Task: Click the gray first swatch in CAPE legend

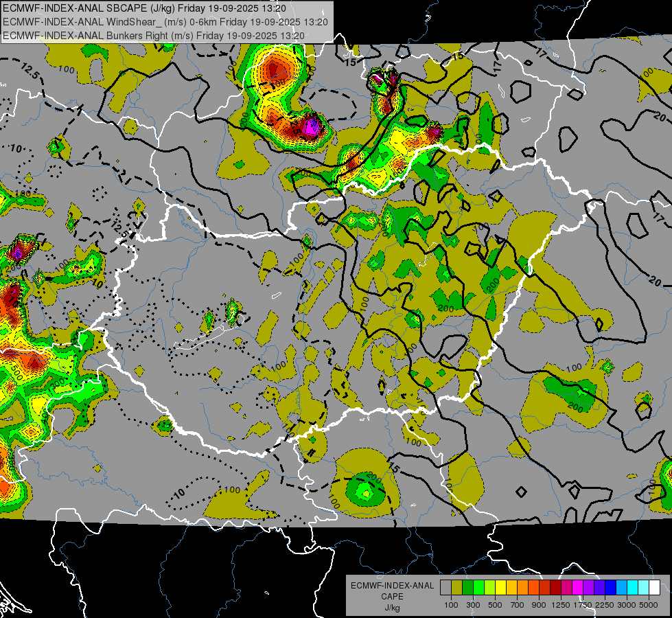Action: pyautogui.click(x=445, y=588)
